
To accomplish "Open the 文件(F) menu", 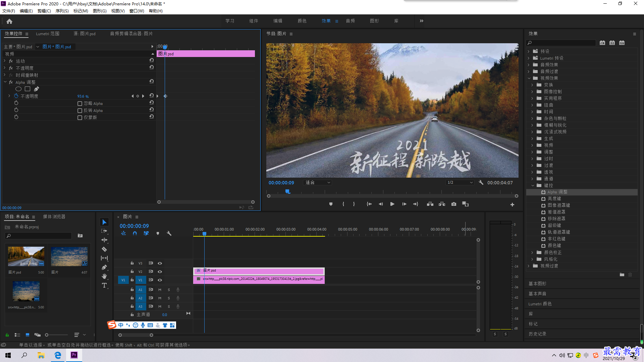I will pyautogui.click(x=9, y=11).
